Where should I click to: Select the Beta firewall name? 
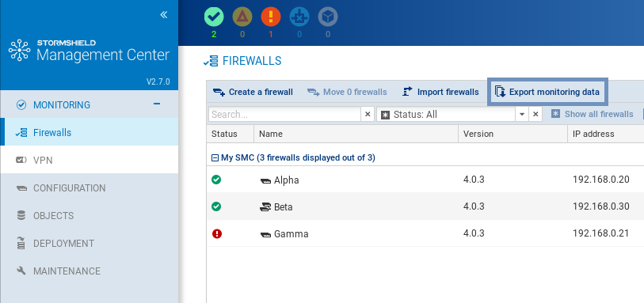(284, 207)
